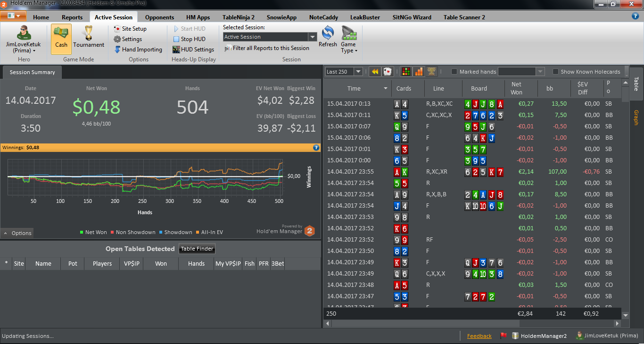Screen dimensions: 644x344
Task: Click Stop HUD
Action: (189, 39)
